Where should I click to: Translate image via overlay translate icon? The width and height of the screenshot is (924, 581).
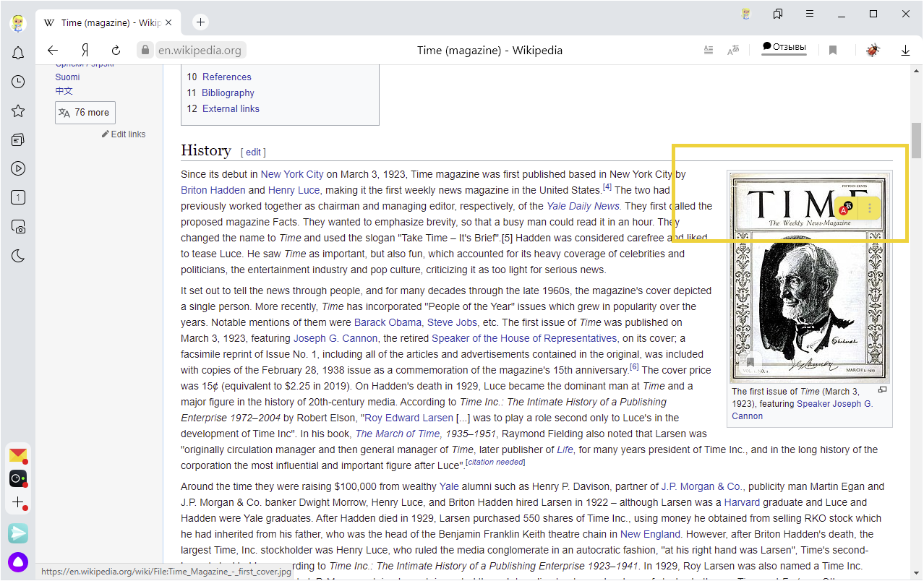tap(846, 209)
